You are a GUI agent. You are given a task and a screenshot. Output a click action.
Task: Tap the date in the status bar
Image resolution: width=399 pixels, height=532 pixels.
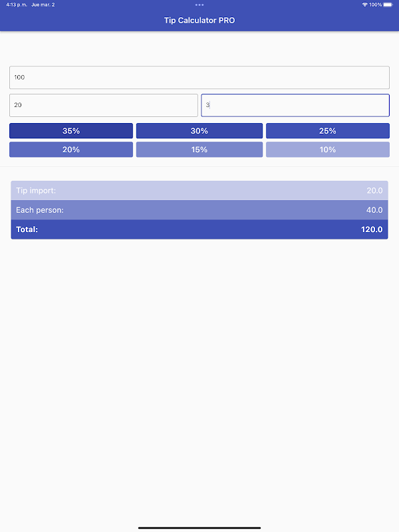[x=43, y=5]
